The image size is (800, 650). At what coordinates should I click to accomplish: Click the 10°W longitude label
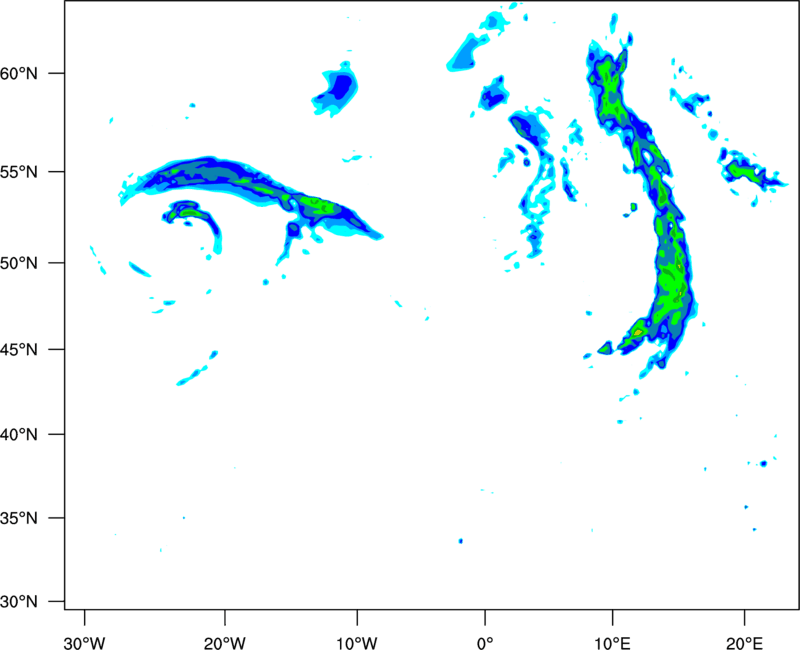click(357, 643)
